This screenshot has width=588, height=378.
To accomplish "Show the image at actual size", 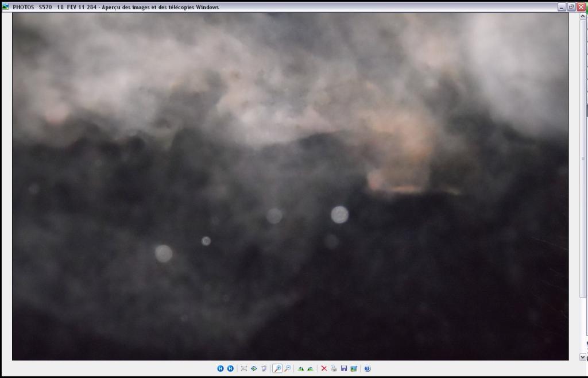I will (x=254, y=369).
